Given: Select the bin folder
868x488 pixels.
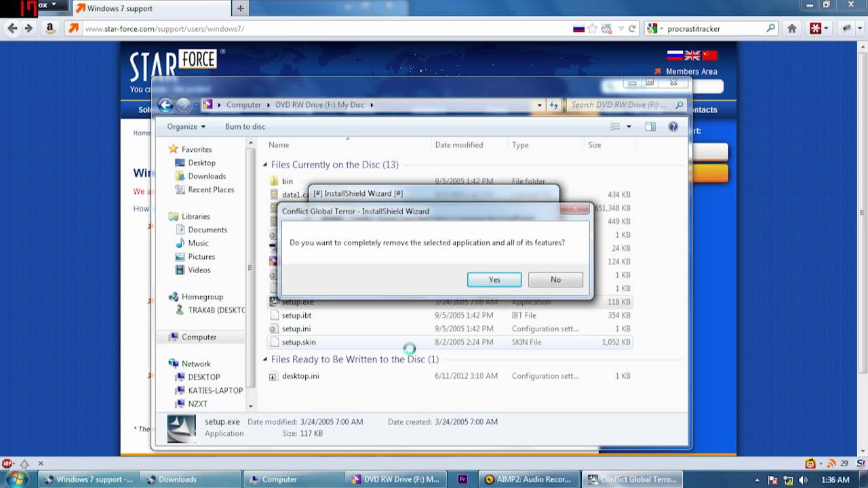Looking at the screenshot, I should (x=288, y=181).
